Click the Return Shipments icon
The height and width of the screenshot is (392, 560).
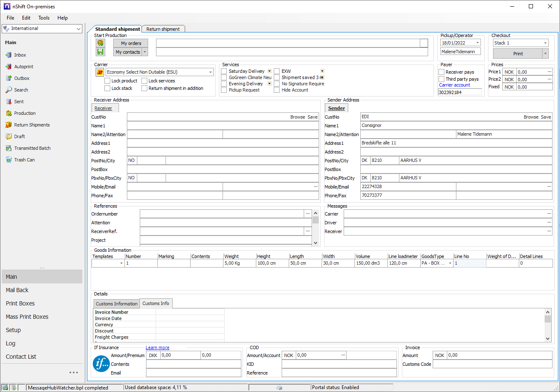[8, 125]
